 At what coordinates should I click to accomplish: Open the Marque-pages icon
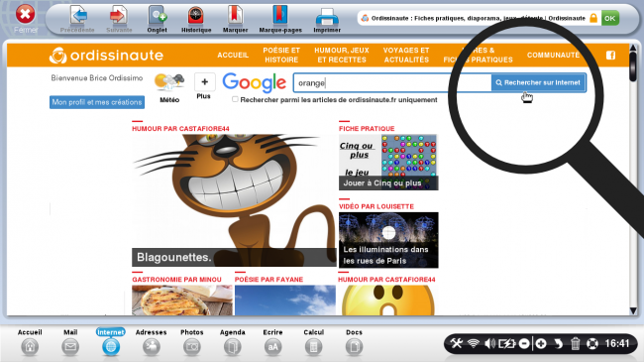pyautogui.click(x=280, y=17)
